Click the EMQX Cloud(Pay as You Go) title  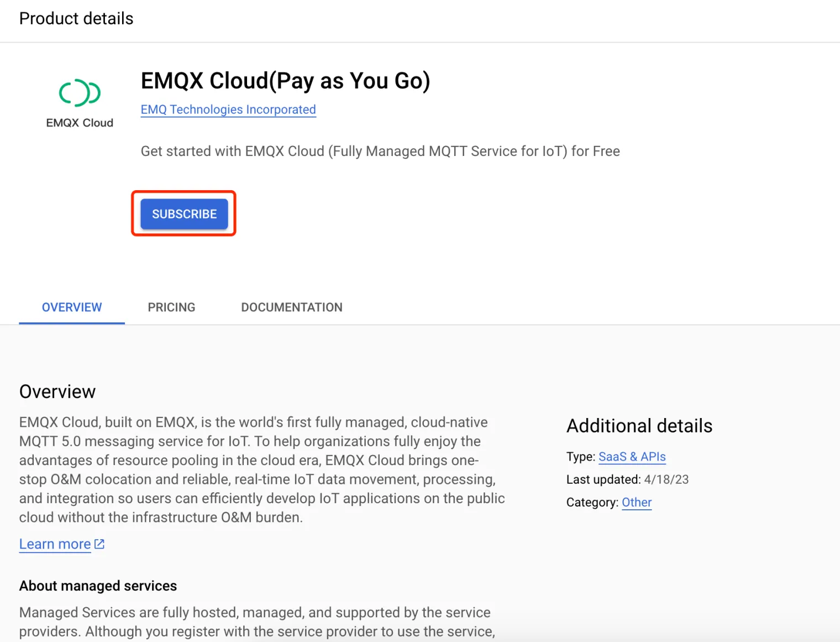click(x=286, y=81)
